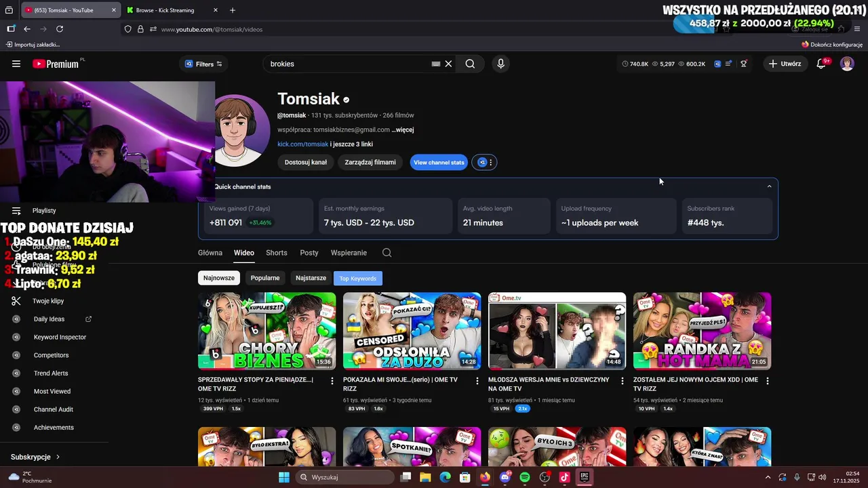
Task: Open Discord from the taskbar
Action: click(505, 477)
